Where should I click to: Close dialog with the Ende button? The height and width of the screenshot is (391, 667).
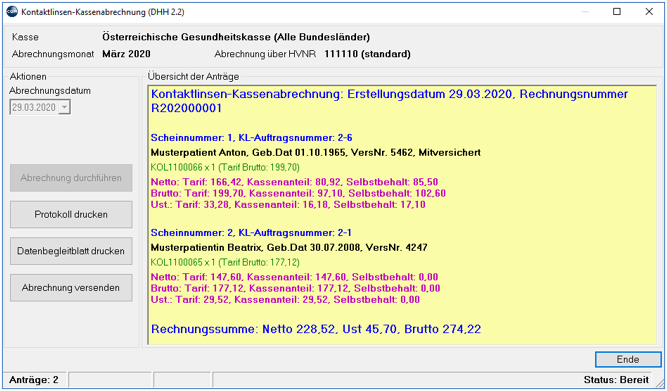628,360
